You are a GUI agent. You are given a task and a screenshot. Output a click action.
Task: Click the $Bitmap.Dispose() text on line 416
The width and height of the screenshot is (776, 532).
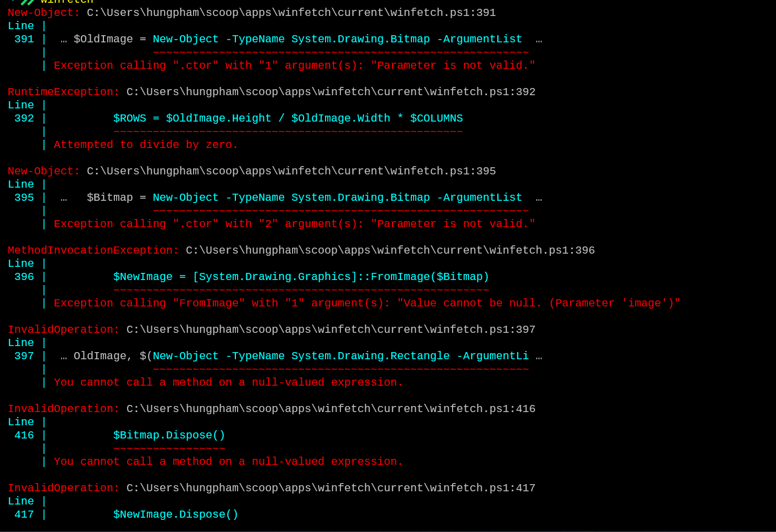[x=169, y=435]
